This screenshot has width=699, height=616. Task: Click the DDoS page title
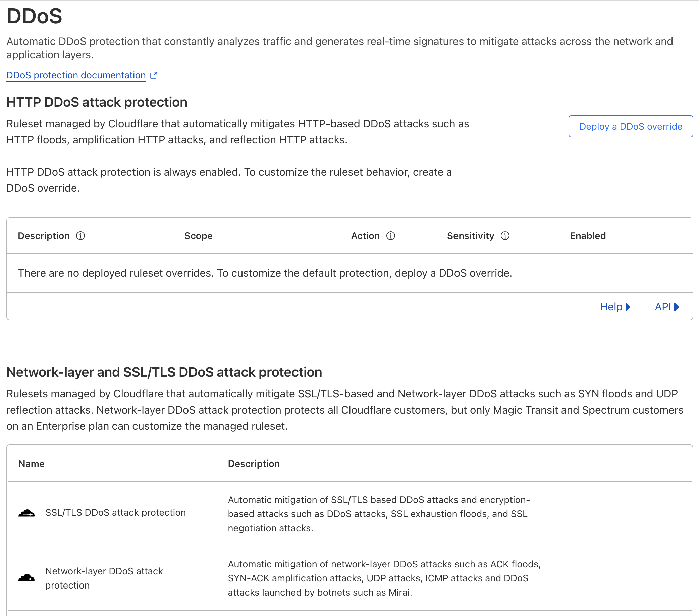[34, 16]
